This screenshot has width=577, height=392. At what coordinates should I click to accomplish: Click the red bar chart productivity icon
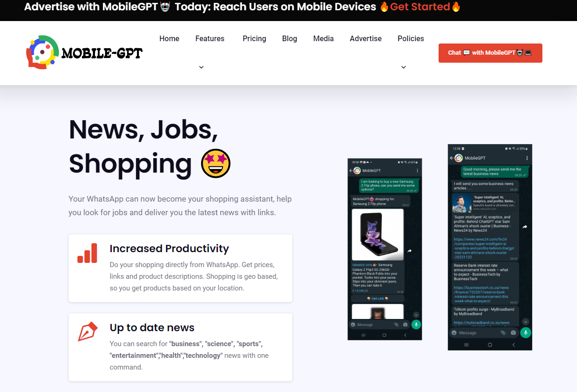[87, 253]
